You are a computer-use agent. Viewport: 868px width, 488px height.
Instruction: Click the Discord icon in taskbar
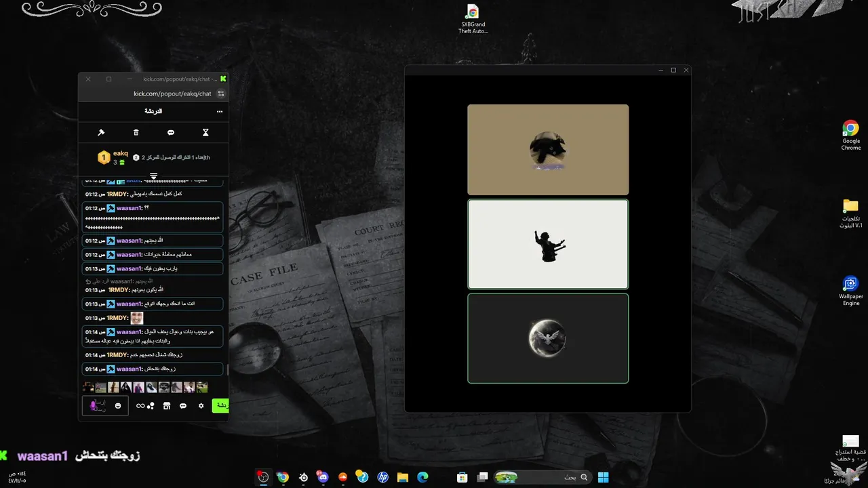[323, 477]
